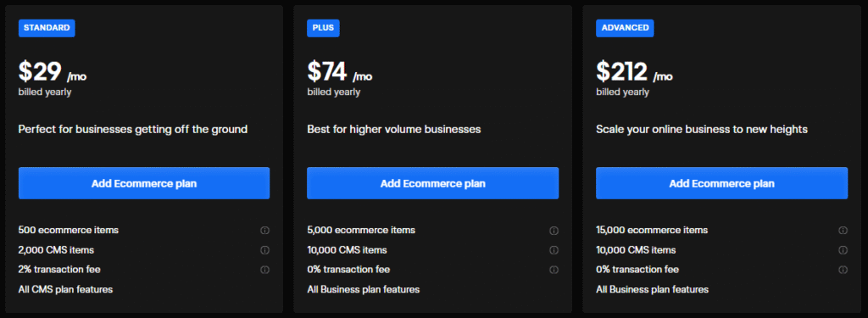Click Advanced plan 10,000 CMS items info icon
The image size is (868, 318).
[x=843, y=250]
